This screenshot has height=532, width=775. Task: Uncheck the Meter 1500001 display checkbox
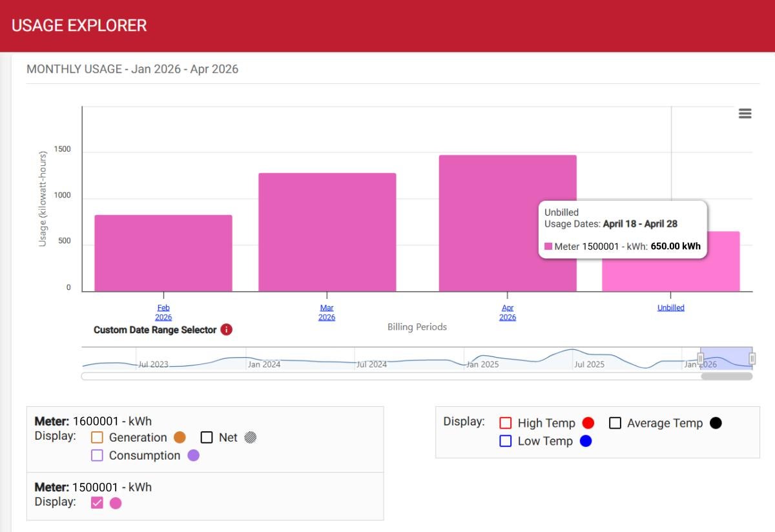97,503
